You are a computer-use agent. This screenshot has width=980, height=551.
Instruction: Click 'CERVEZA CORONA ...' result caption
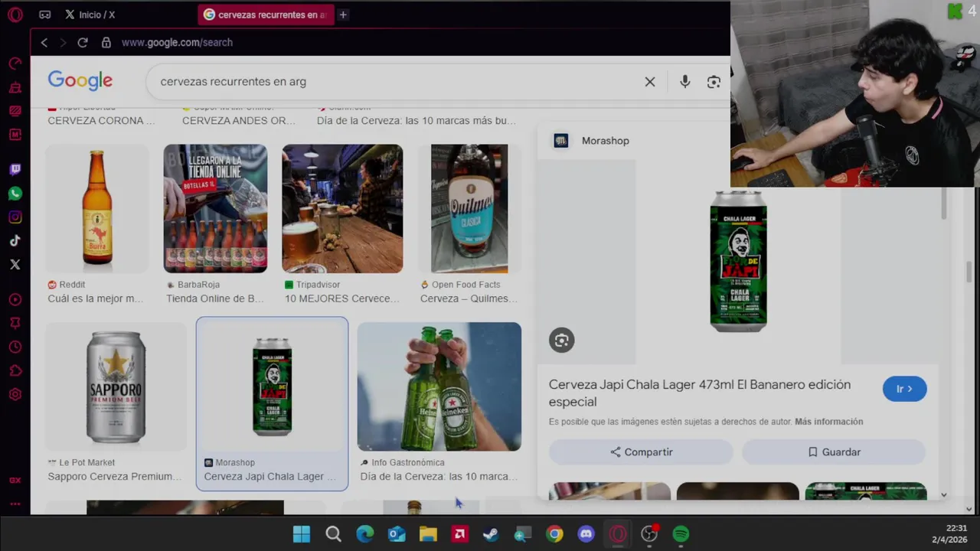tap(101, 120)
